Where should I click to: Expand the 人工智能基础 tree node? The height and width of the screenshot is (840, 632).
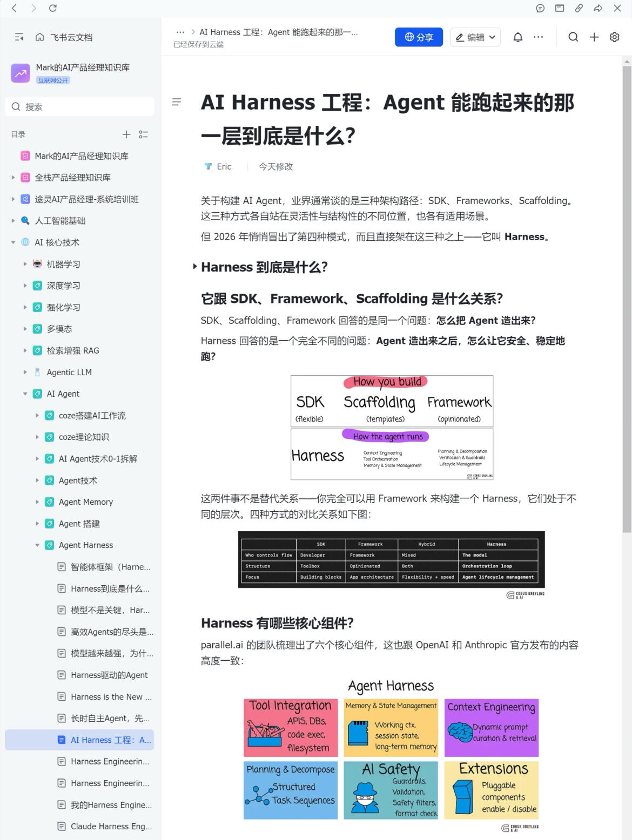coord(14,221)
